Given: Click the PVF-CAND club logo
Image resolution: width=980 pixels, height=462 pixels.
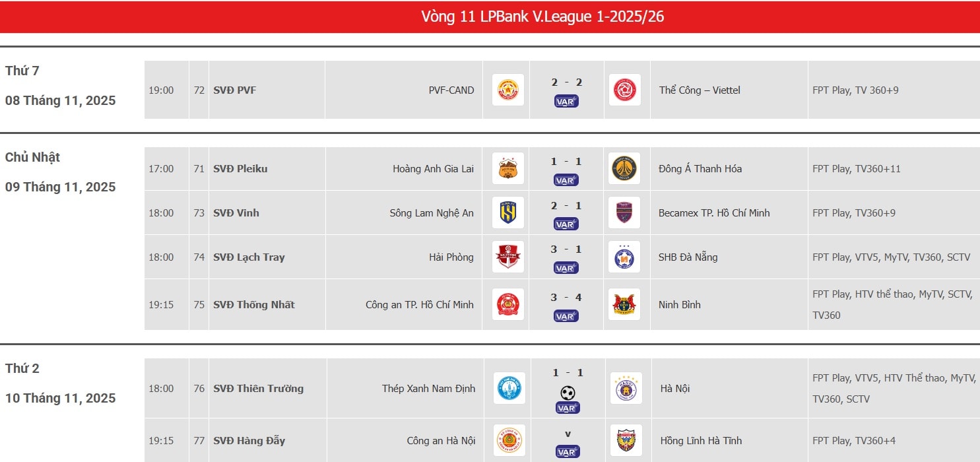Looking at the screenshot, I should click(508, 90).
